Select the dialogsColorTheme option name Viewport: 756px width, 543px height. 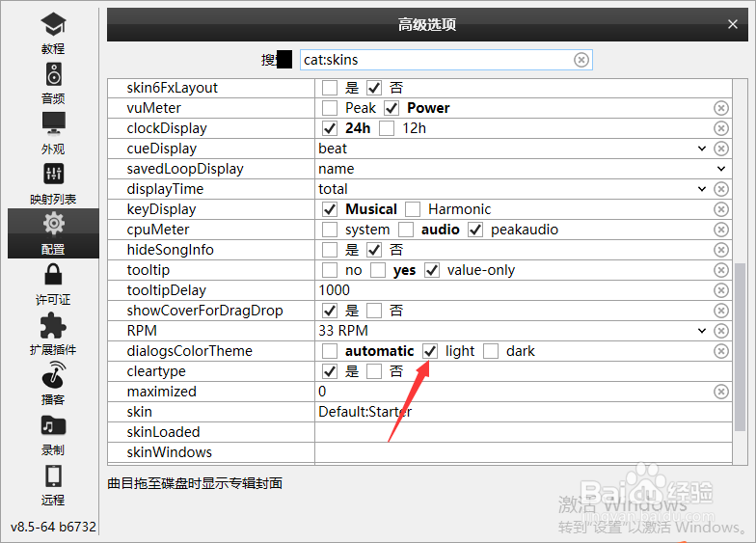[x=189, y=351]
